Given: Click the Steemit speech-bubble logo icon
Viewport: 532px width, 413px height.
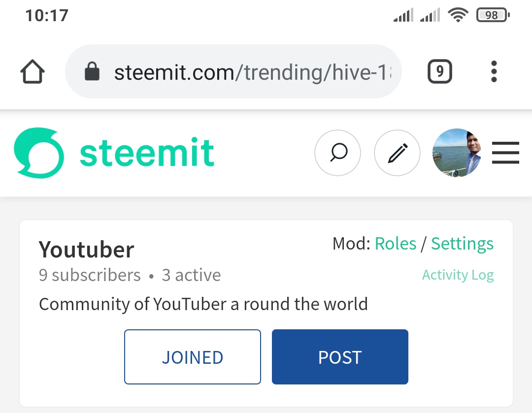Looking at the screenshot, I should (x=39, y=153).
